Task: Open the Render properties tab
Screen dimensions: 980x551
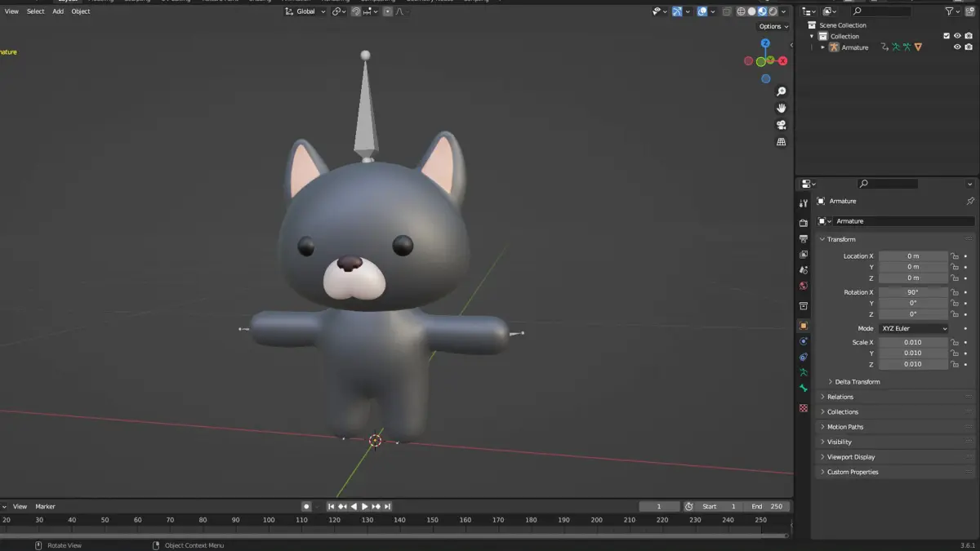Action: 804,222
